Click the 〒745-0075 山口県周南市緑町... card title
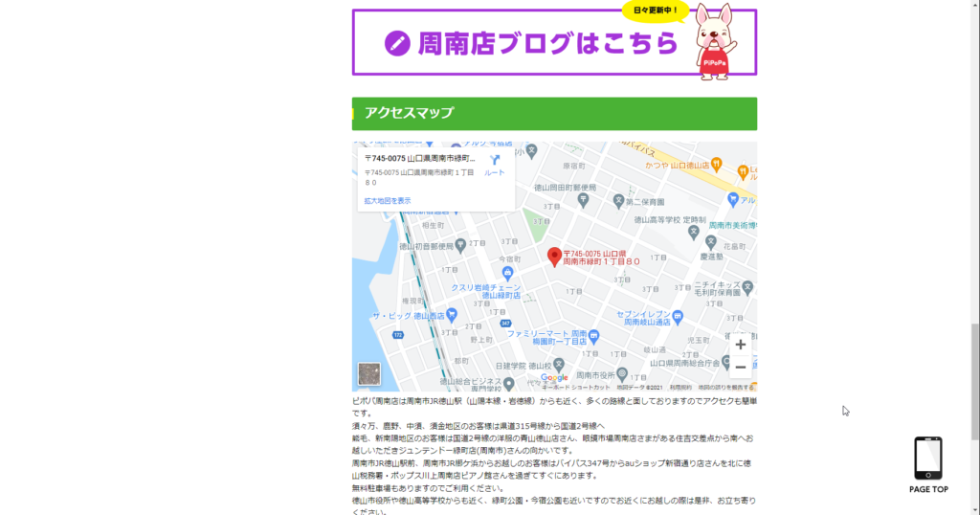The width and height of the screenshot is (980, 515). [420, 159]
